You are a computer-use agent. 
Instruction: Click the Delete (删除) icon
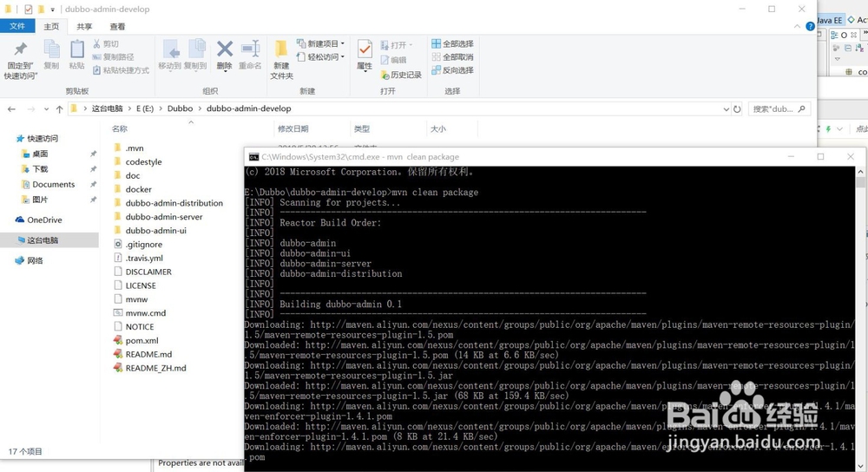[224, 49]
